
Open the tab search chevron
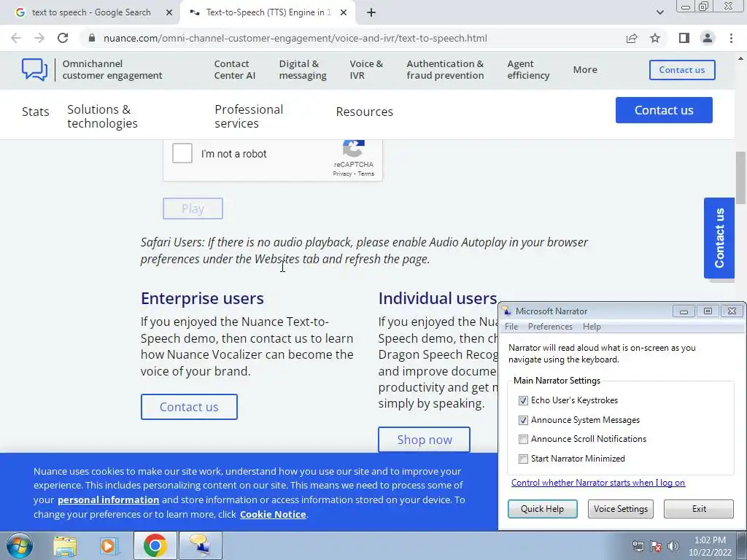(659, 12)
